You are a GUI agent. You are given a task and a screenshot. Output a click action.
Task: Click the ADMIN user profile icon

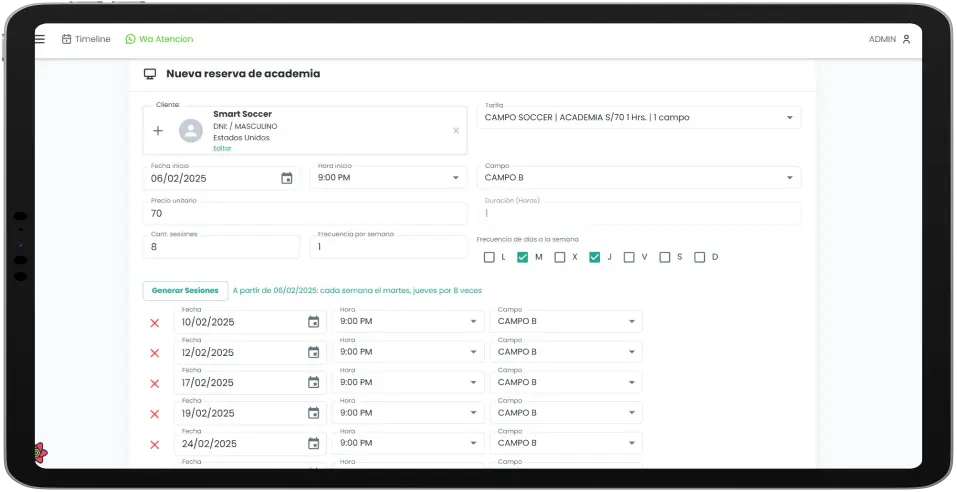[906, 39]
